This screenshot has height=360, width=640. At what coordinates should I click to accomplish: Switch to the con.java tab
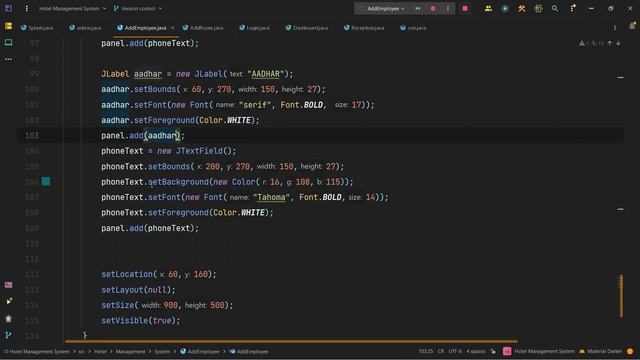(x=413, y=28)
